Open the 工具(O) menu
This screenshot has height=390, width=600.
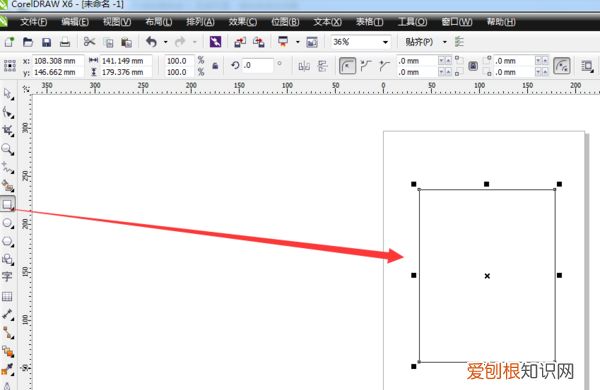[412, 22]
